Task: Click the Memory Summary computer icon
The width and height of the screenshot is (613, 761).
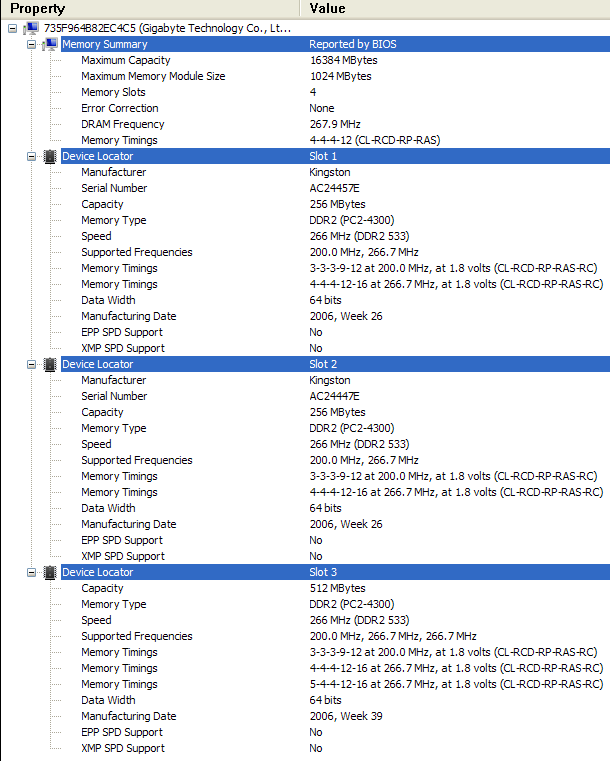Action: pyautogui.click(x=50, y=44)
